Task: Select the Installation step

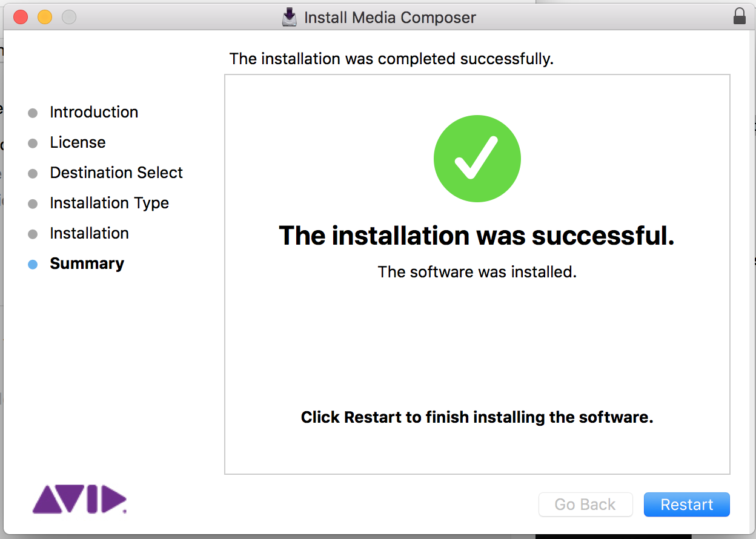Action: coord(89,233)
